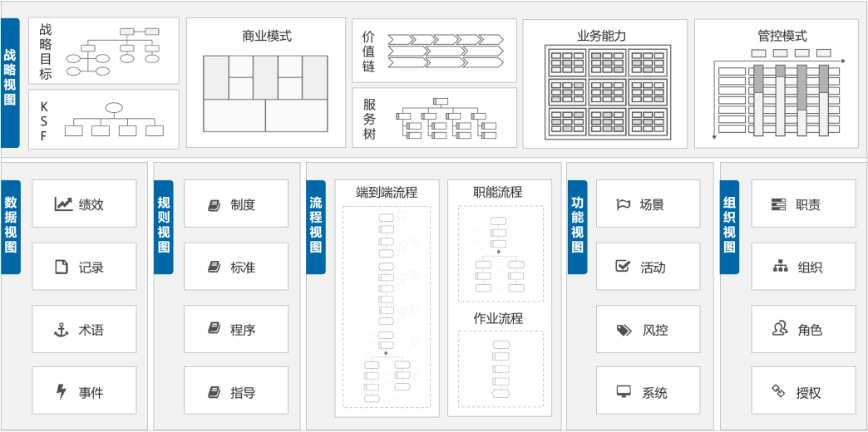This screenshot has height=432, width=868.
Task: Select the 规则视图 blue side tab
Action: [x=163, y=227]
